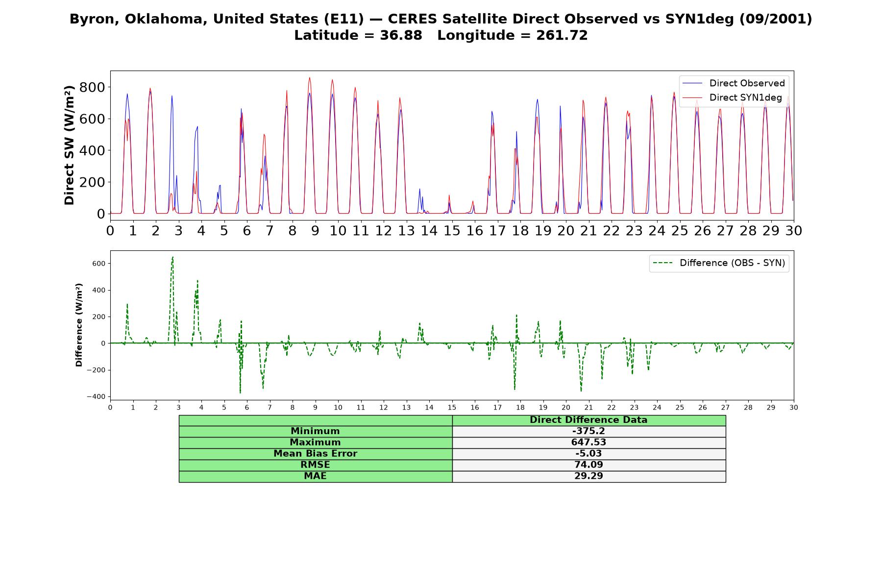Screen dimensions: 882x588
Task: Click the Difference (OBS - SYN) legend label
Action: (x=732, y=263)
